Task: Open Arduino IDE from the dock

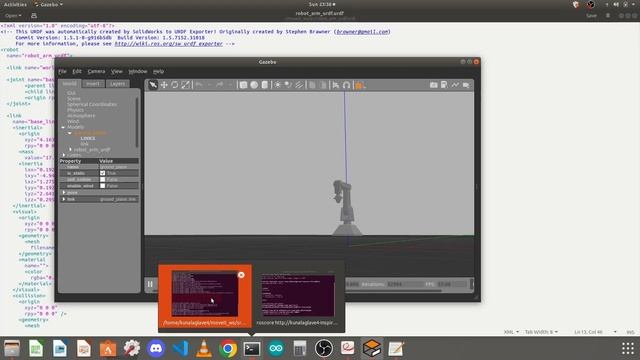Action: click(276, 349)
